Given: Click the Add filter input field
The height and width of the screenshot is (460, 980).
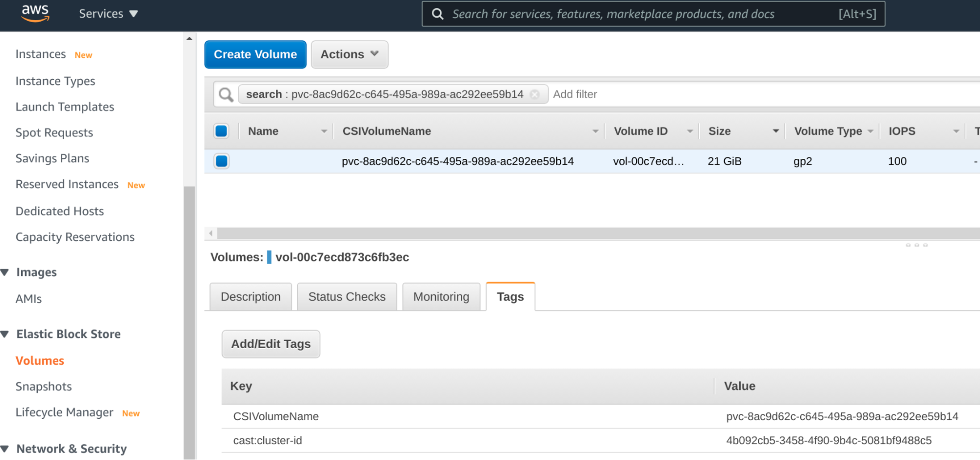Looking at the screenshot, I should 575,94.
